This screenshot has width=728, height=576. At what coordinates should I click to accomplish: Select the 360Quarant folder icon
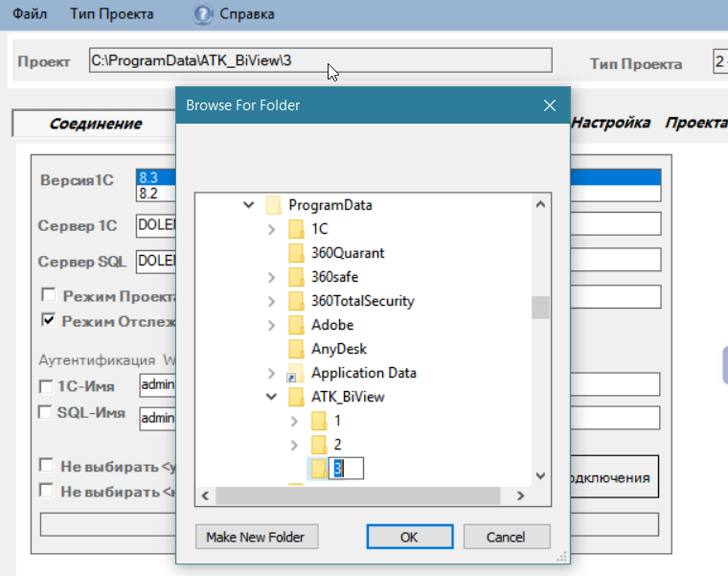[296, 253]
